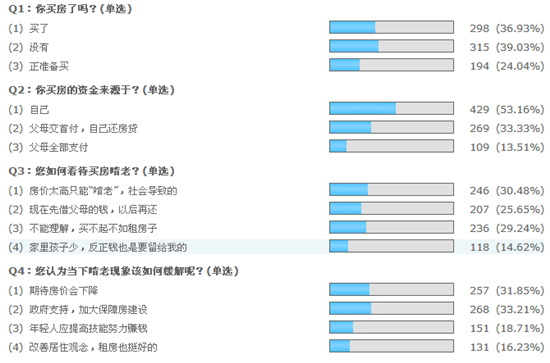The height and width of the screenshot is (363, 550).
Task: Select 年轻人应提高技能努力赚钱 option
Action: (x=88, y=329)
